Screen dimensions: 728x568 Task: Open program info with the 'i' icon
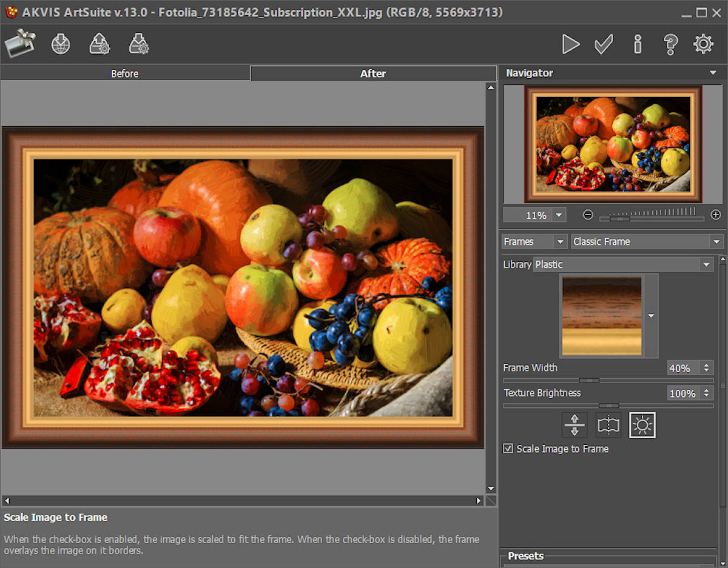pos(637,44)
